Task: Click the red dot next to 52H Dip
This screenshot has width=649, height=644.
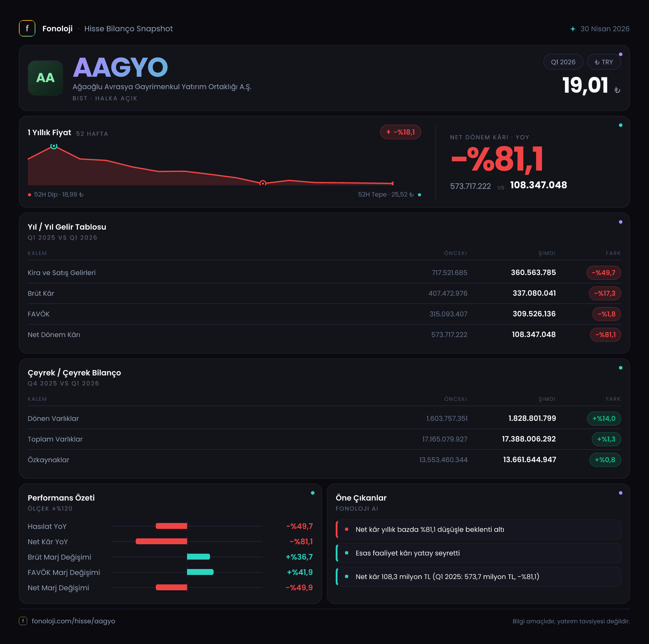Action: (x=29, y=194)
